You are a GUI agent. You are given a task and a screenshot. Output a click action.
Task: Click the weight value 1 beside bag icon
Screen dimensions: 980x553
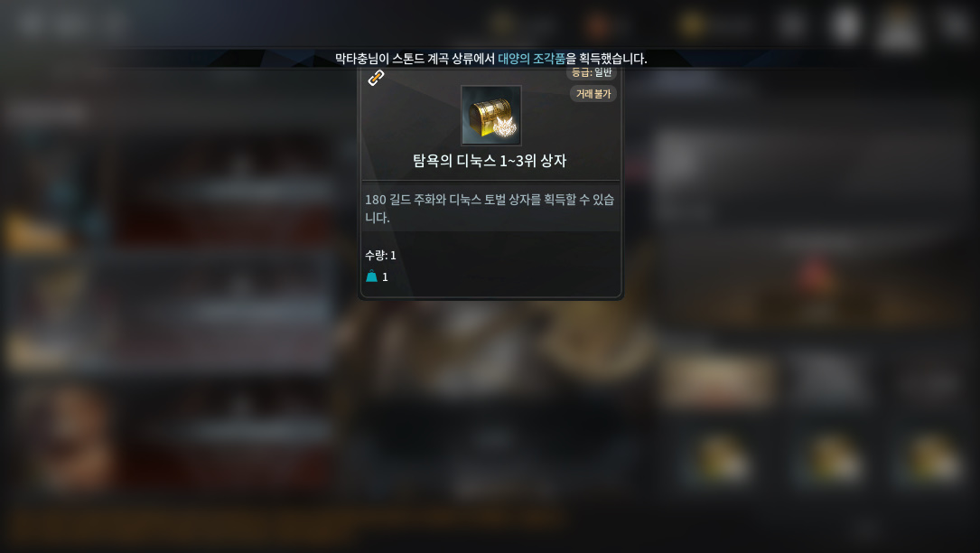tap(385, 277)
